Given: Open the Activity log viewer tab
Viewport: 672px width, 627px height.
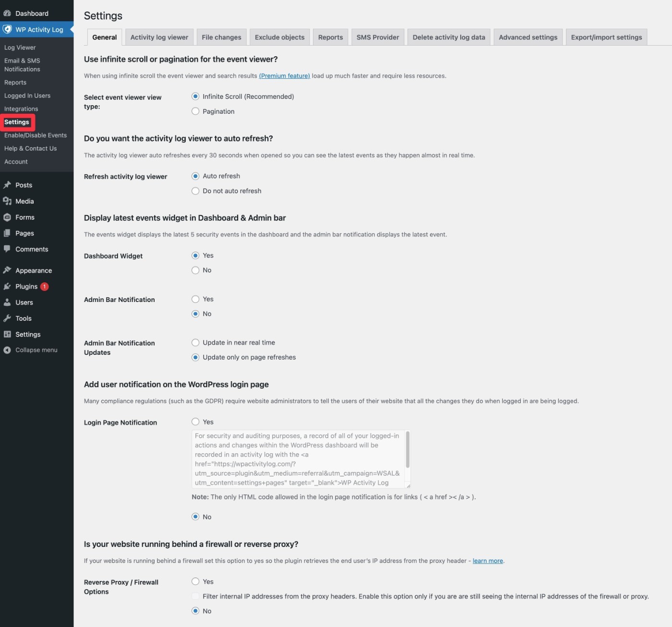Looking at the screenshot, I should point(159,37).
